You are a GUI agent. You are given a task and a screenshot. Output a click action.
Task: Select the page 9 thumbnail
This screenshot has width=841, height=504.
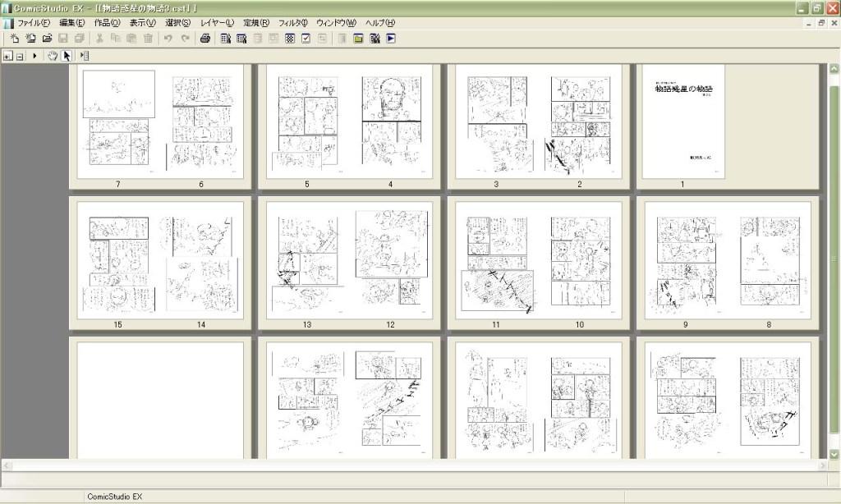click(686, 260)
